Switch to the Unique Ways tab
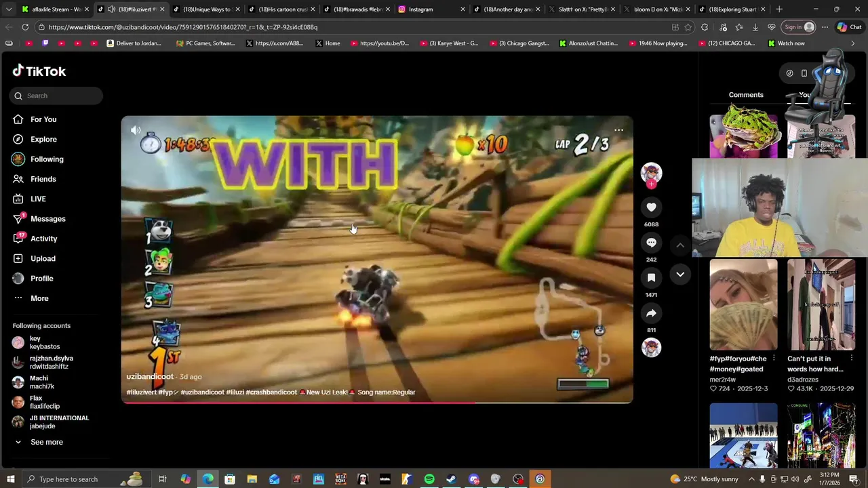 205,9
